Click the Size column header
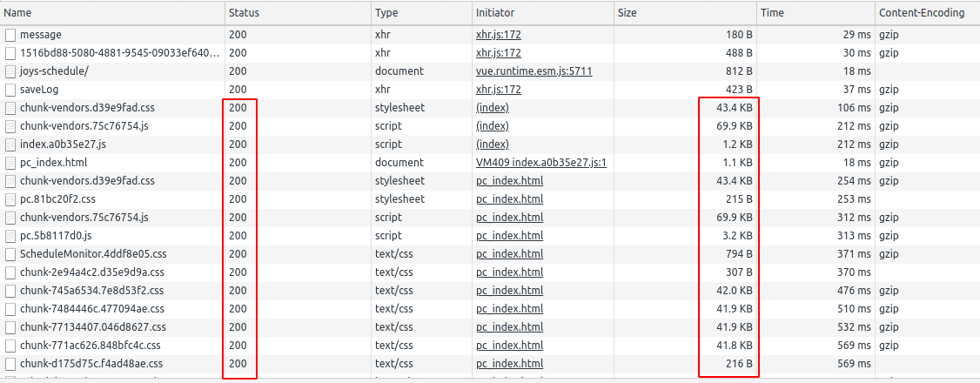Viewport: 980px width, 383px height. coord(628,13)
